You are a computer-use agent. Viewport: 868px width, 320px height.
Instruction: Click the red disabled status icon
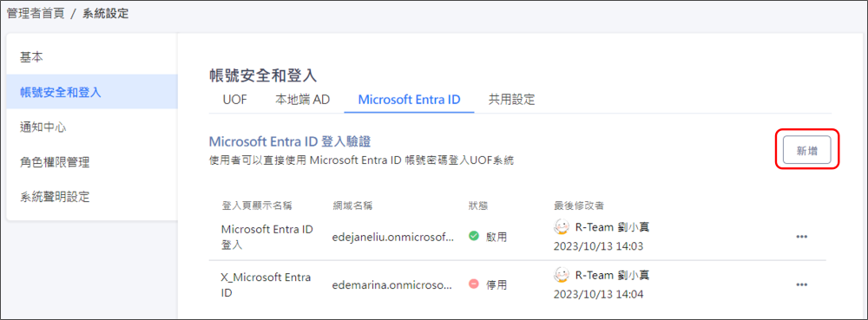pos(473,284)
